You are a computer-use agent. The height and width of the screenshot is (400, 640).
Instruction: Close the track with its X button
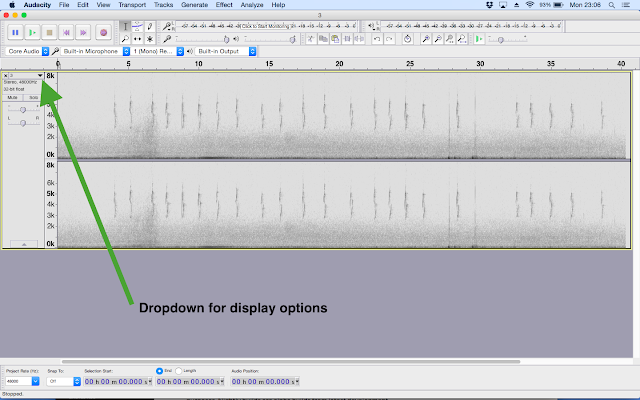(5, 76)
